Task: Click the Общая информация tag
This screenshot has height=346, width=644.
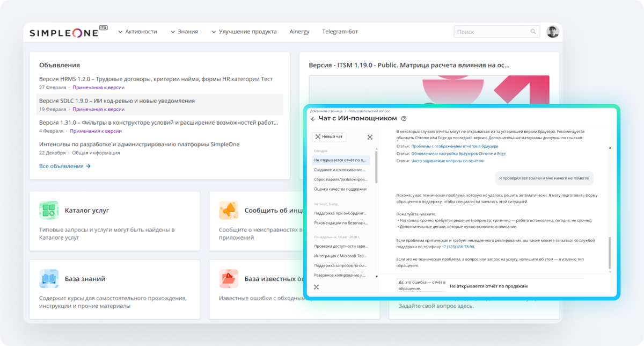Action: coord(97,153)
